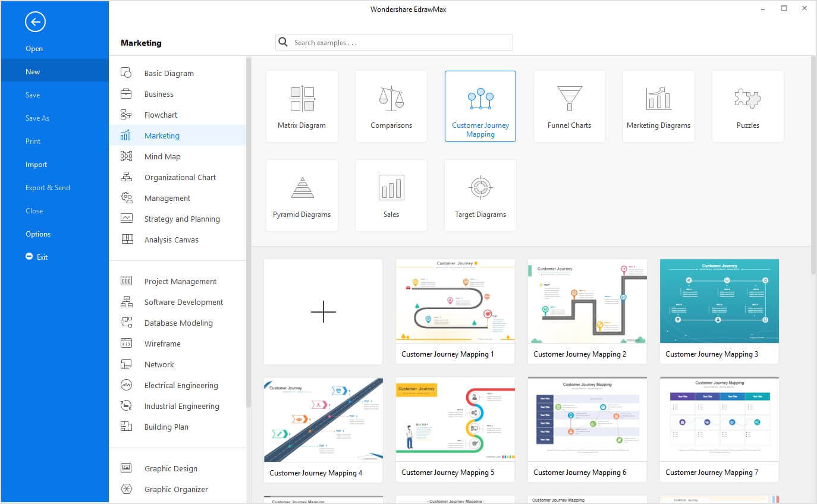Choose the Customer Journey Mapping tile
The height and width of the screenshot is (504, 817).
coord(480,106)
